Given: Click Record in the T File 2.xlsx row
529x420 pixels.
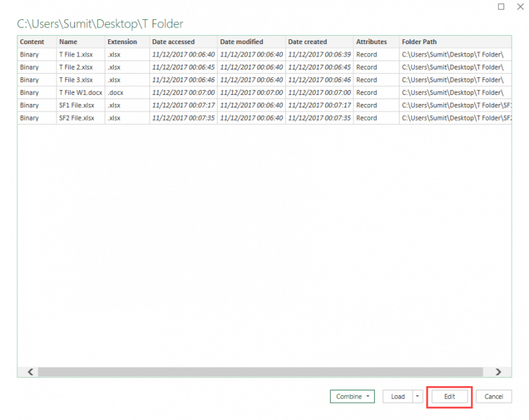Looking at the screenshot, I should point(376,67).
